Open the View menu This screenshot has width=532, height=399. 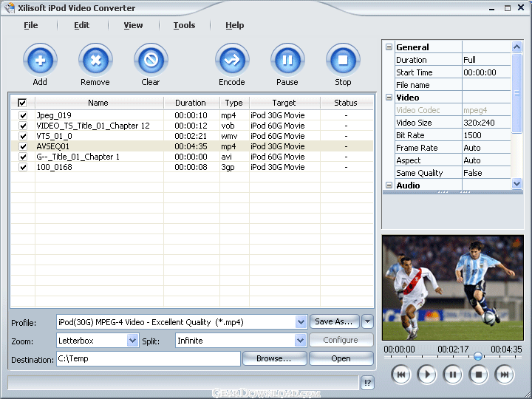pyautogui.click(x=133, y=25)
